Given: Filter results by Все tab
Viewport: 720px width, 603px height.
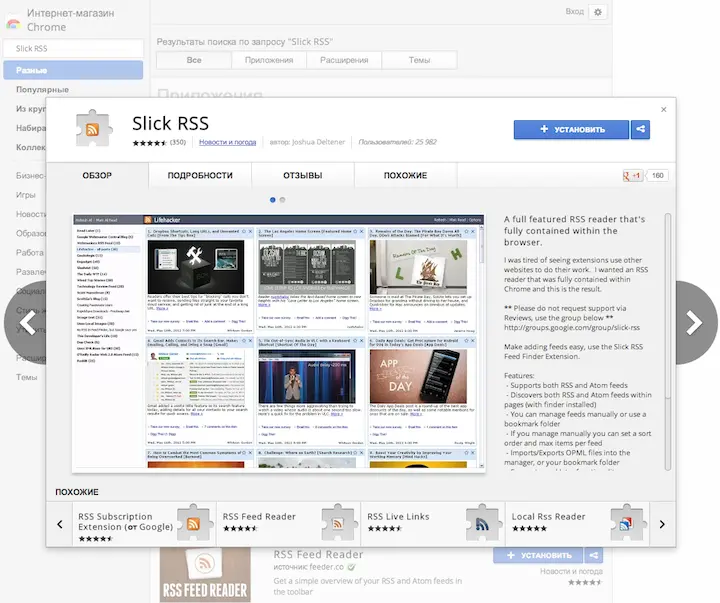Looking at the screenshot, I should [194, 60].
